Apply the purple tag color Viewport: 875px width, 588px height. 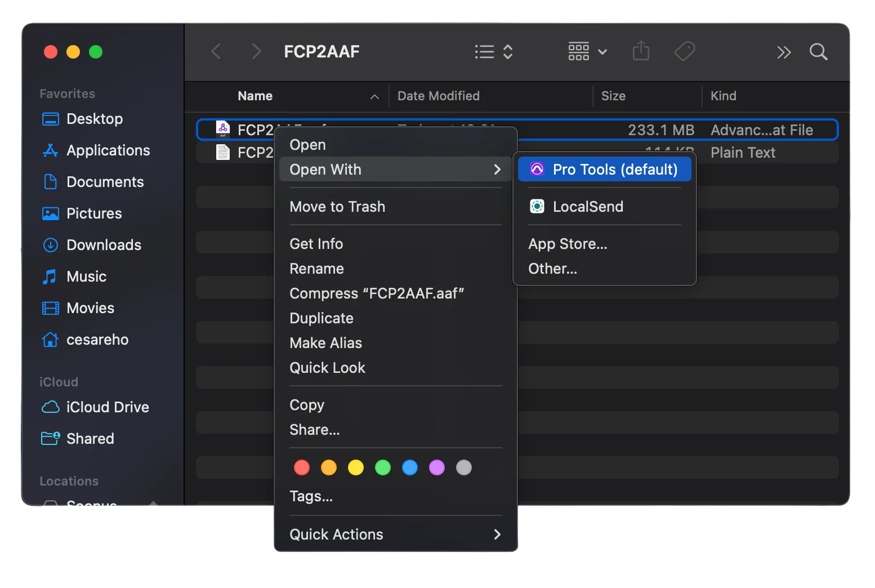(437, 467)
